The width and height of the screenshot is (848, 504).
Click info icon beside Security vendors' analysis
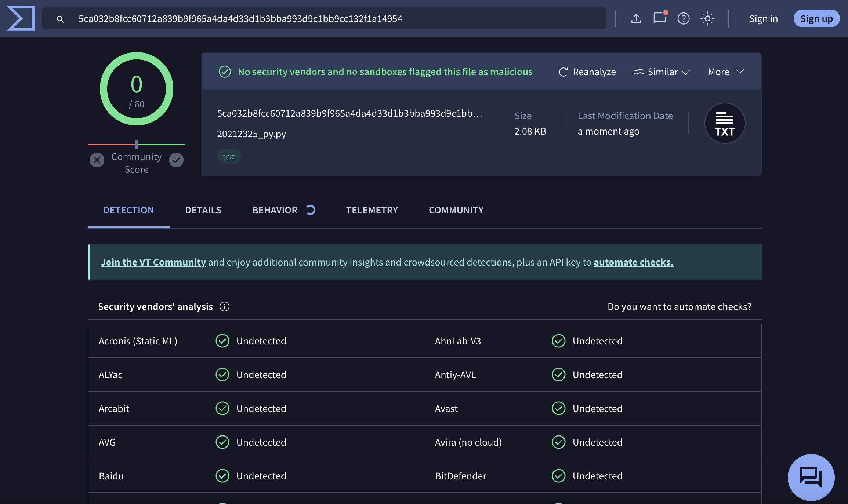(x=224, y=306)
